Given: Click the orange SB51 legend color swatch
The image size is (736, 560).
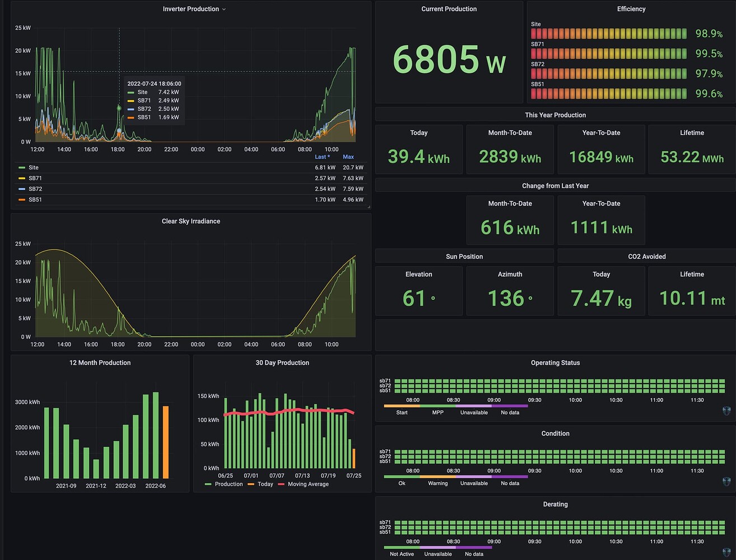Looking at the screenshot, I should click(22, 199).
